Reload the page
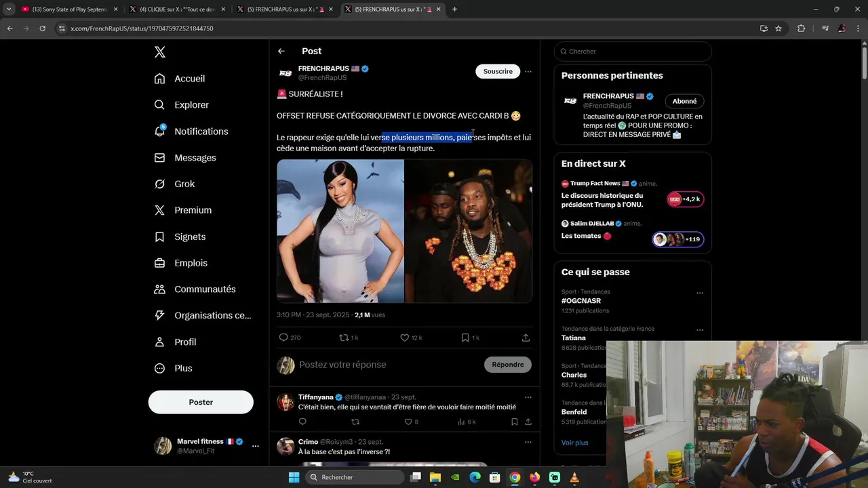Image resolution: width=868 pixels, height=488 pixels. tap(42, 28)
